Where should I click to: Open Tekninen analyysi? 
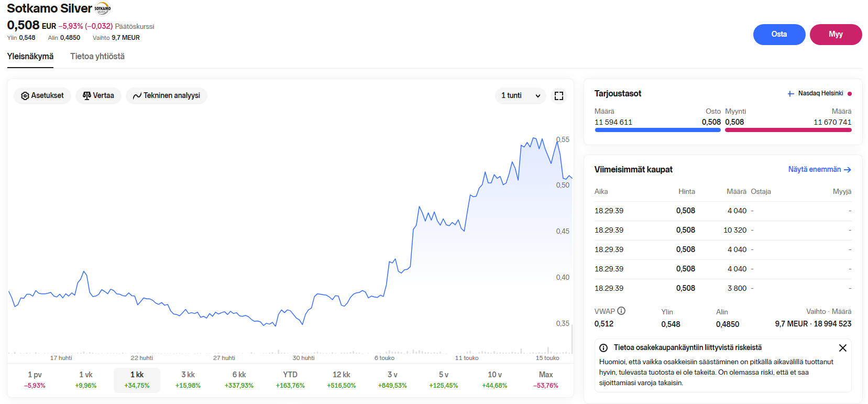167,96
